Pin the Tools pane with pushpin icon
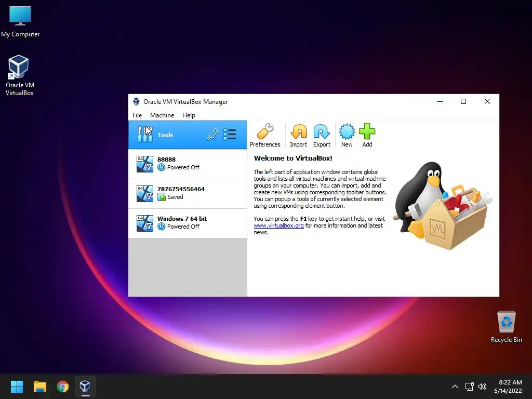The height and width of the screenshot is (399, 532). (x=212, y=135)
